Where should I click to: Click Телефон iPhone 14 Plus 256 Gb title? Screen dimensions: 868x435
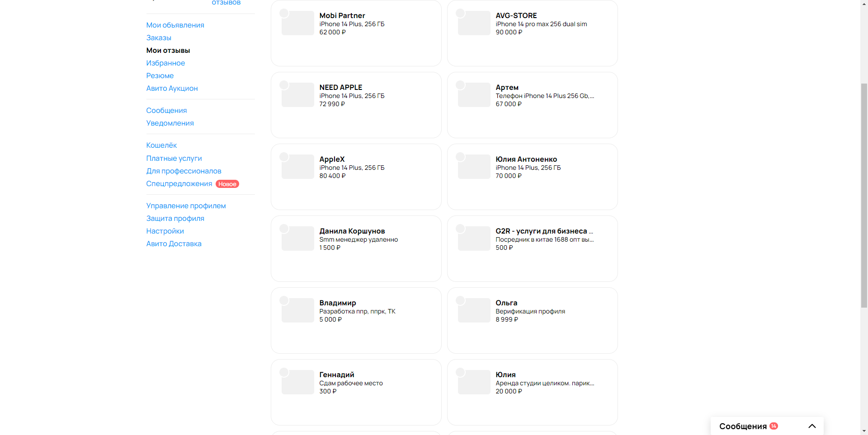[545, 96]
